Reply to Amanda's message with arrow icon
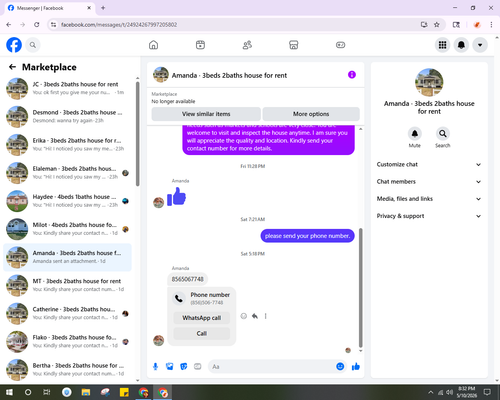500x400 pixels. point(255,316)
